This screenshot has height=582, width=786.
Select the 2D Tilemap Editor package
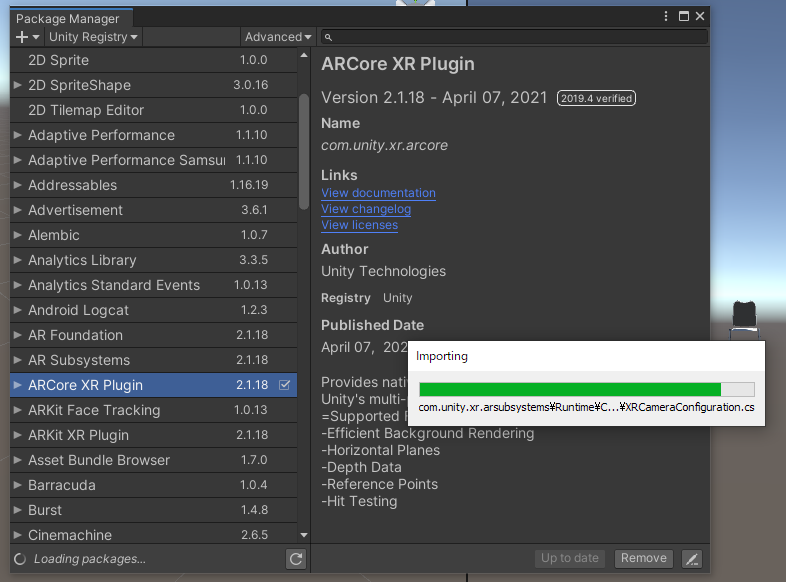[153, 110]
